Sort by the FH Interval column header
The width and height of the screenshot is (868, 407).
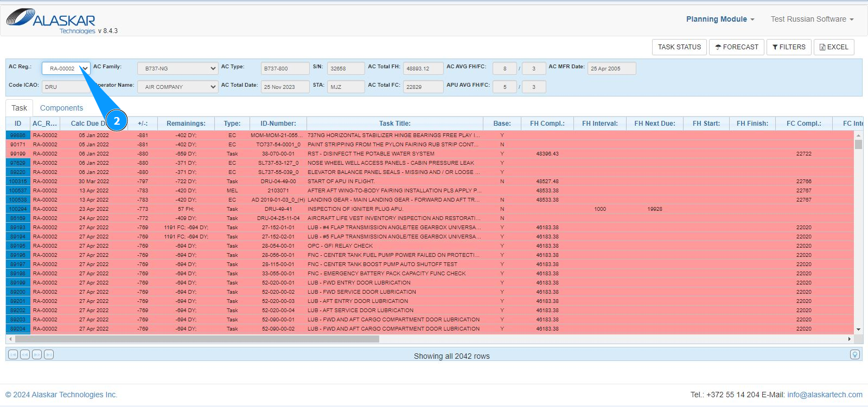pyautogui.click(x=600, y=124)
